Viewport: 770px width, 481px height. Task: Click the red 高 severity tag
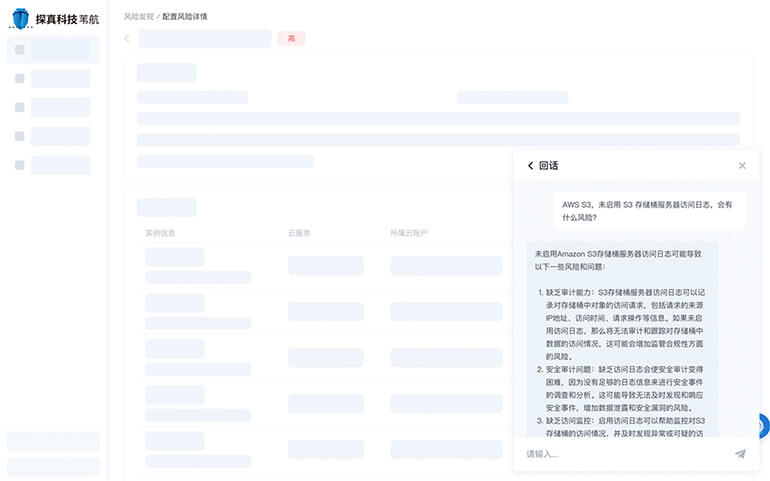(291, 38)
